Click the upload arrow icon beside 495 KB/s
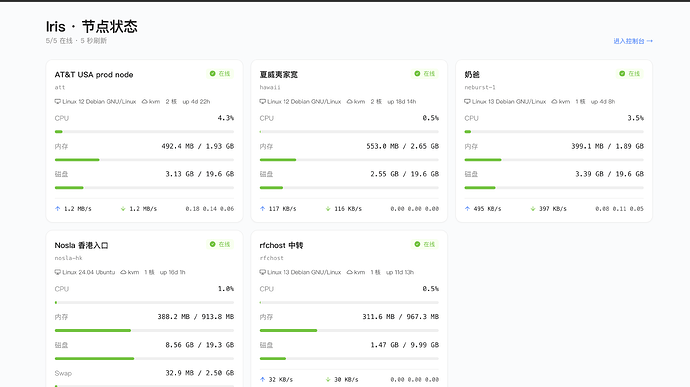The height and width of the screenshot is (387, 690). [467, 209]
